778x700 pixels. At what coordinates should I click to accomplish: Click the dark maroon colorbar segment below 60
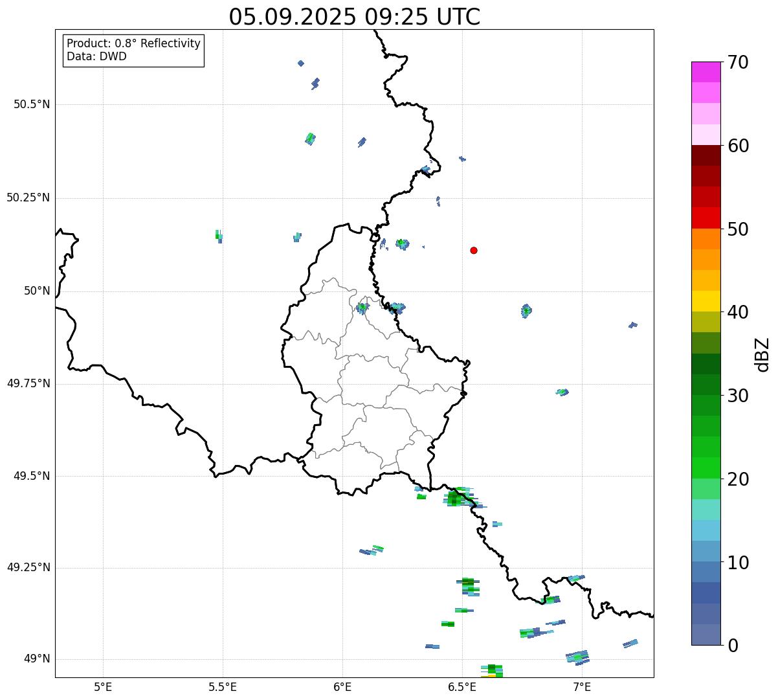[706, 155]
